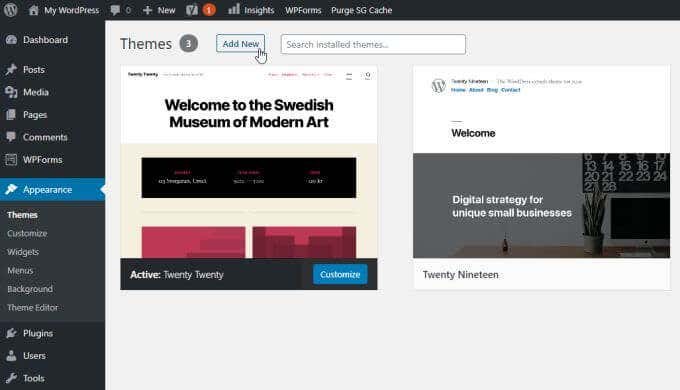Click the Plugins plug icon

(11, 333)
